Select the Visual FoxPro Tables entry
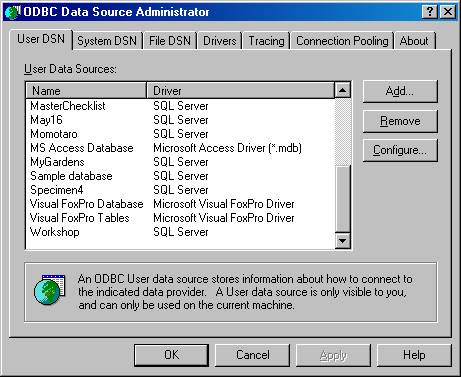Image resolution: width=461 pixels, height=377 pixels. click(x=80, y=218)
